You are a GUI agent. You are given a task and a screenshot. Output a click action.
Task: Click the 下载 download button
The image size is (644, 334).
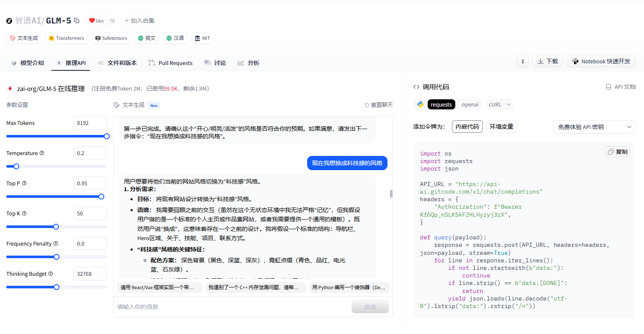(548, 61)
